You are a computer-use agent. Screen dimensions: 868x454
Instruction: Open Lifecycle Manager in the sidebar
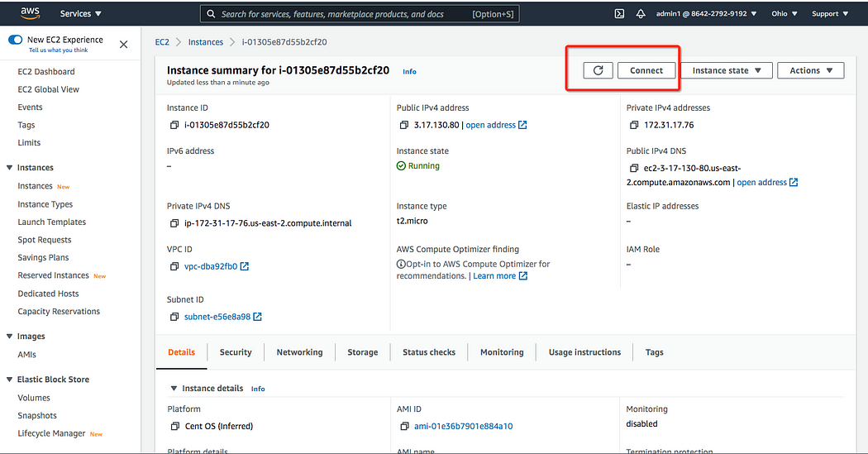51,433
